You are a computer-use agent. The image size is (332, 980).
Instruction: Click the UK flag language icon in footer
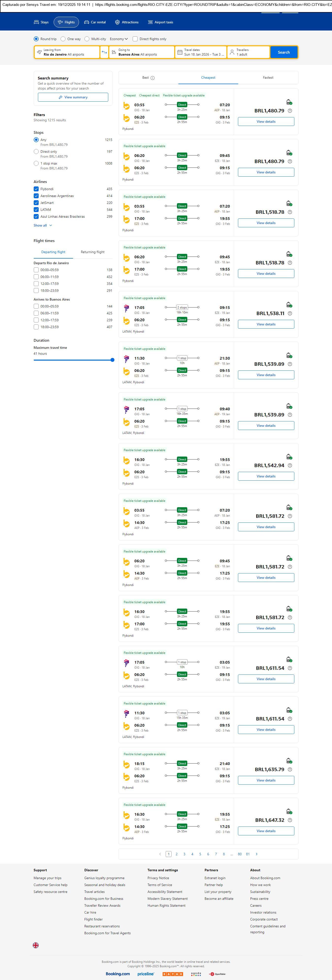click(x=36, y=945)
